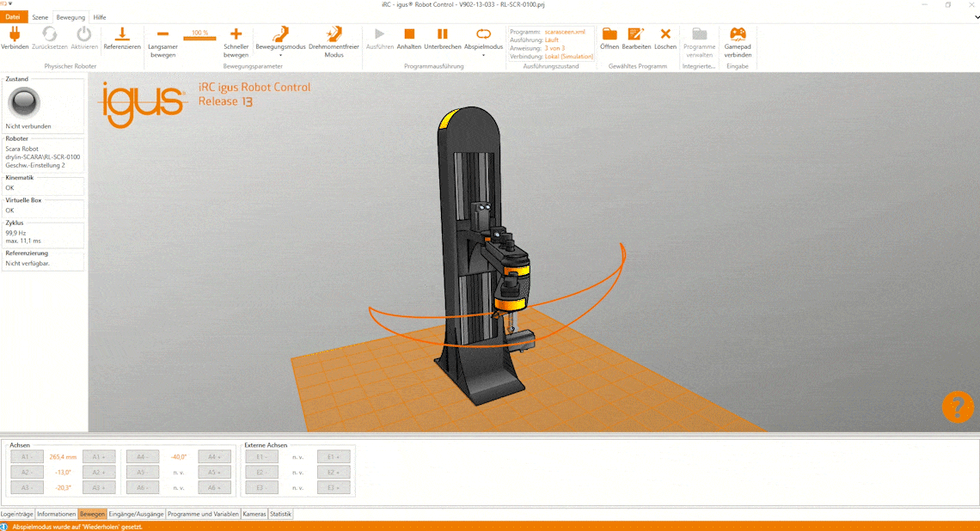Select the Bewegen bottom tab
This screenshot has width=980, height=531.
(x=93, y=514)
